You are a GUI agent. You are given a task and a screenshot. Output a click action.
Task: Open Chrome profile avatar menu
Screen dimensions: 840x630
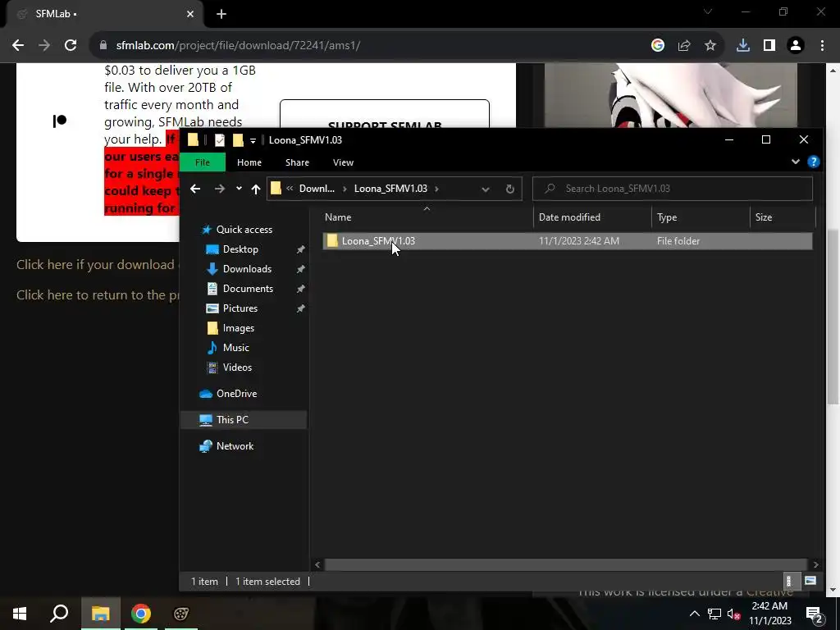coord(796,46)
